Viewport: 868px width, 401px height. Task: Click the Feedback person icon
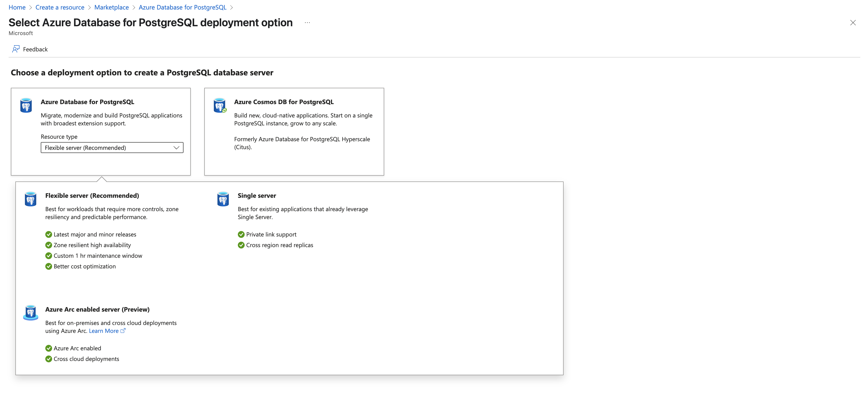coord(15,49)
